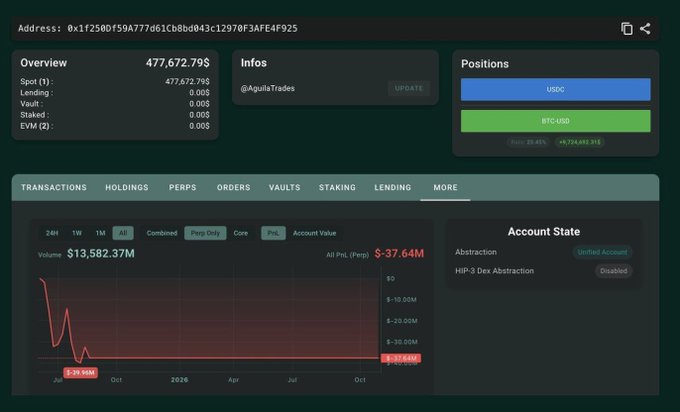Viewport: 680px width, 412px height.
Task: Set chart range to 24H
Action: pos(52,233)
